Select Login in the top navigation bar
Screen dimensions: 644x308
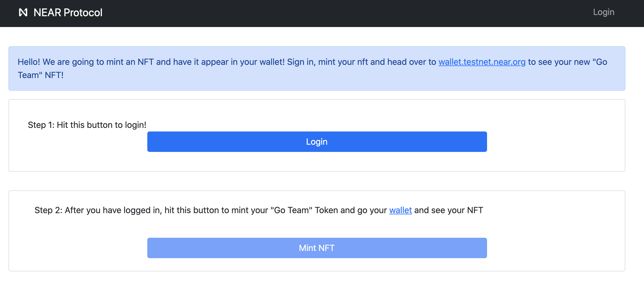(x=603, y=12)
